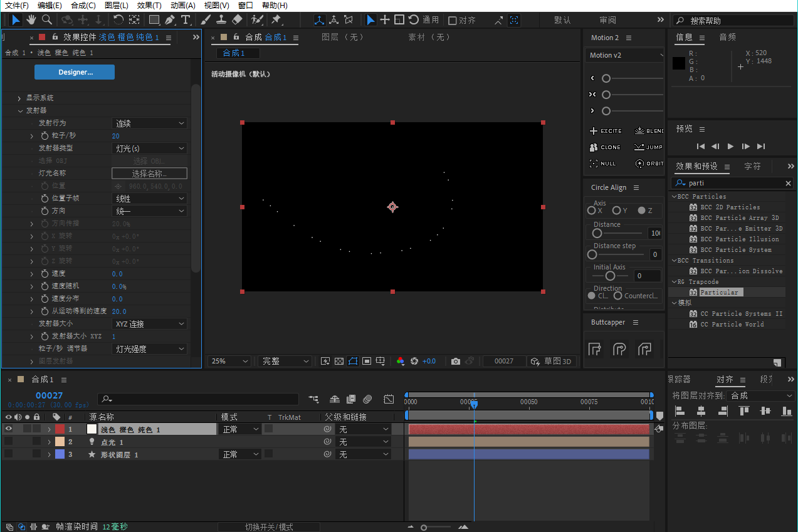This screenshot has height=532, width=798.
Task: Open viewer magnification 25% dropdown
Action: click(x=229, y=361)
